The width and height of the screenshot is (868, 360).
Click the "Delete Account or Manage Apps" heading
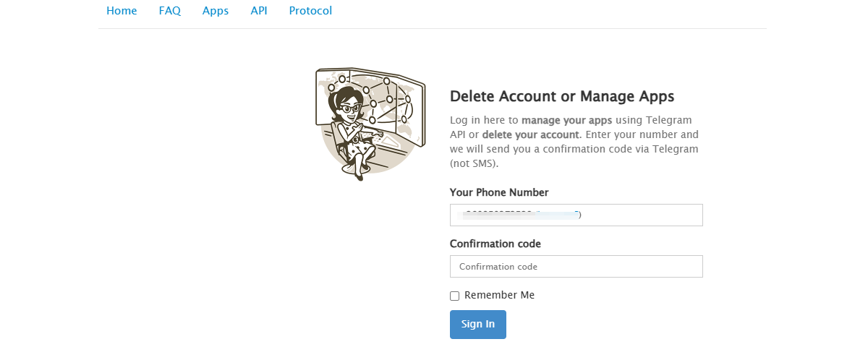click(x=562, y=96)
